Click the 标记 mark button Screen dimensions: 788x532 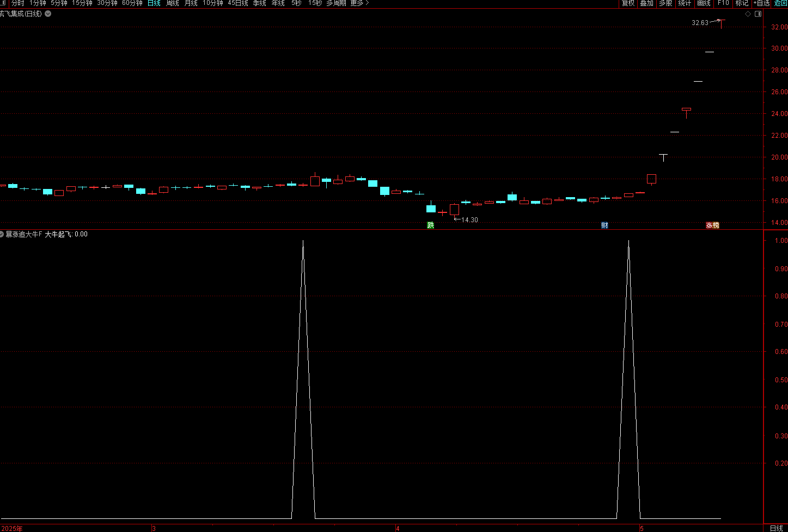pyautogui.click(x=742, y=3)
